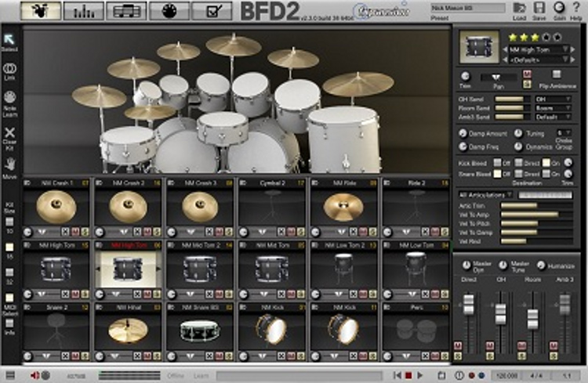Image resolution: width=588 pixels, height=383 pixels.
Task: Mute the selected kit piece in inspector
Action: coord(528,74)
